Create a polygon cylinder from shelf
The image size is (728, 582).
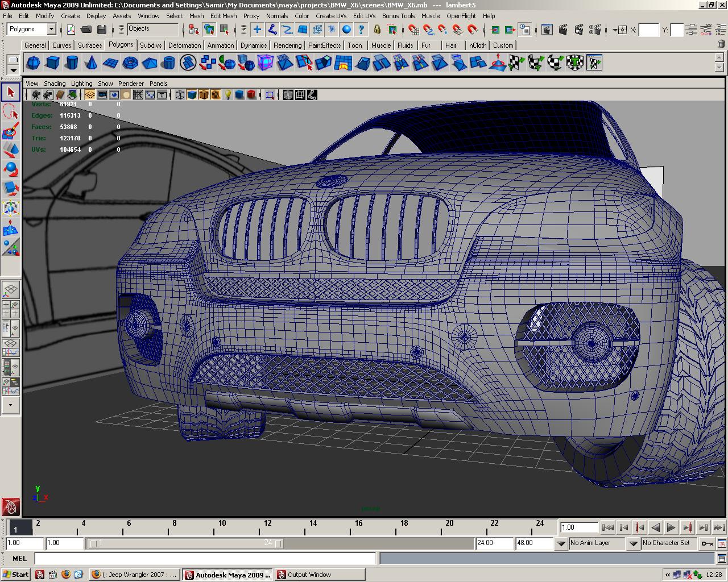pos(72,63)
